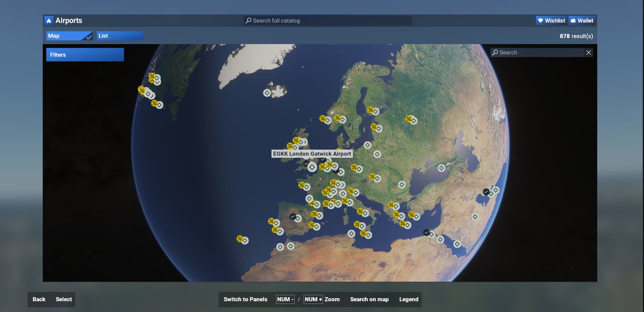
Task: Select the airport marker beside Spain's checkmark badge
Action: click(x=298, y=218)
